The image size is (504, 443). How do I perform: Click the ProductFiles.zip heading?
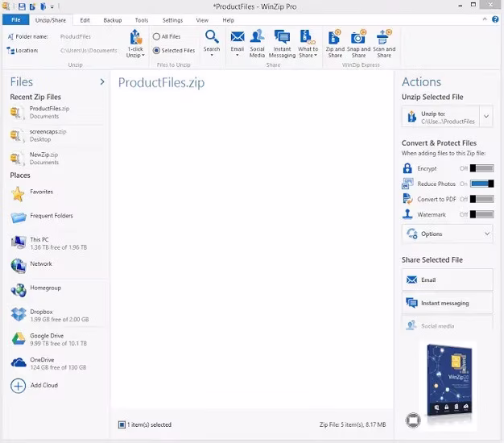point(161,83)
